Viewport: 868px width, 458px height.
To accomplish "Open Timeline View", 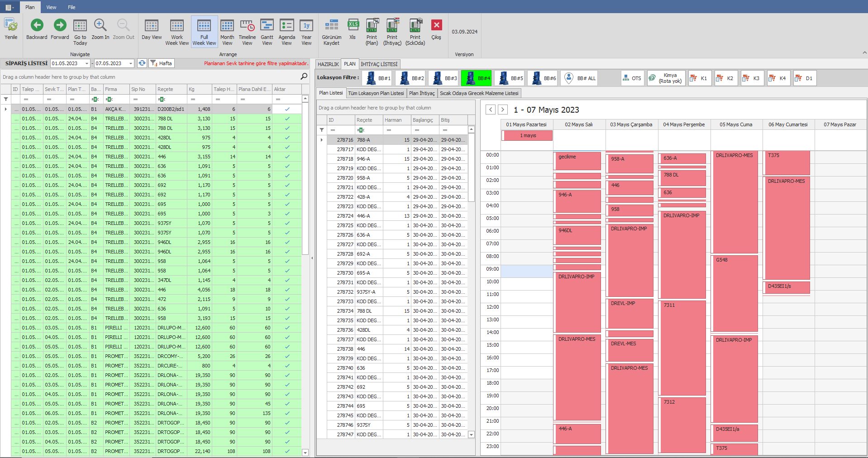I will [247, 32].
